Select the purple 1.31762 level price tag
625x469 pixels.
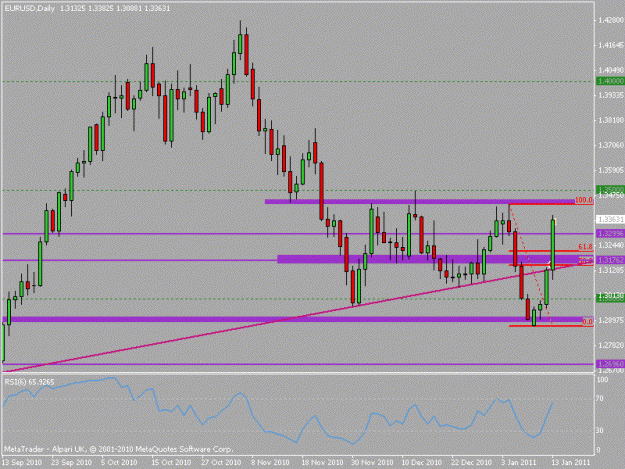point(610,260)
